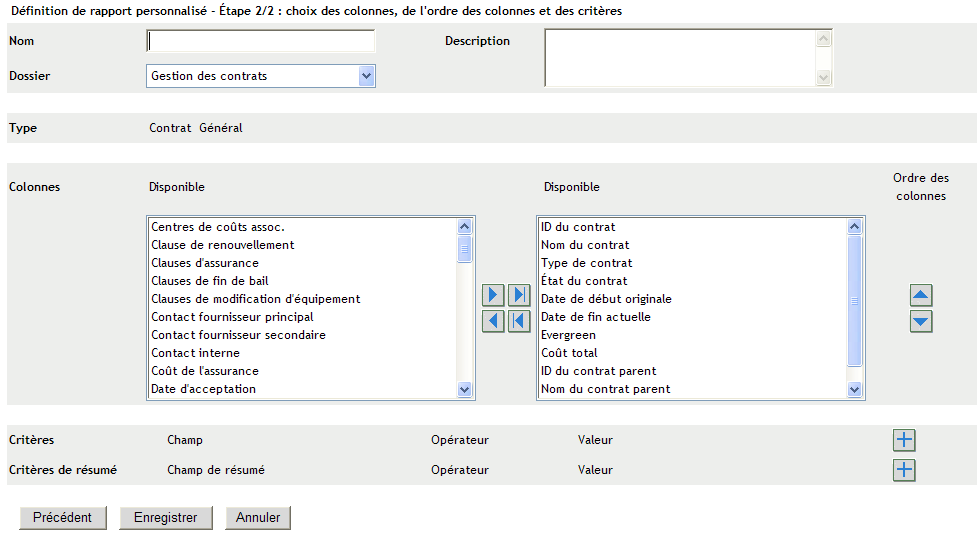This screenshot has height=533, width=977.
Task: Select 'Contact fournisseur principal' item
Action: [303, 317]
